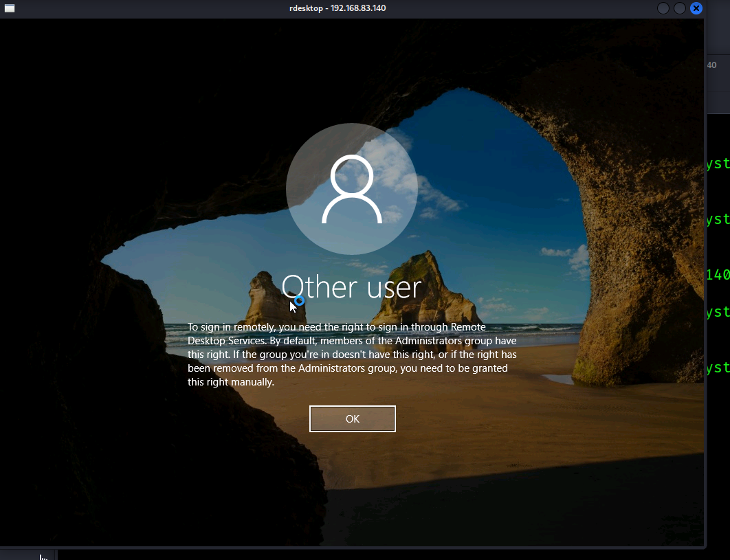This screenshot has height=560, width=730.
Task: Click the green 140 text in terminal
Action: click(x=718, y=275)
